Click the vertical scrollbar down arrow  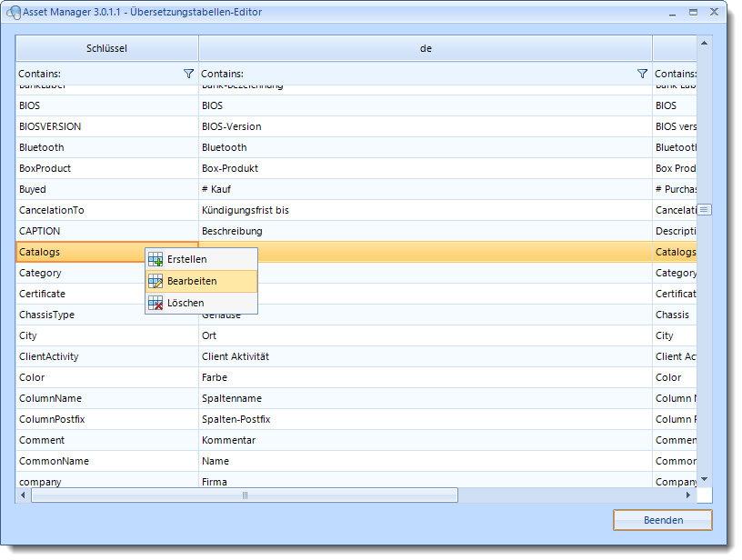(704, 480)
